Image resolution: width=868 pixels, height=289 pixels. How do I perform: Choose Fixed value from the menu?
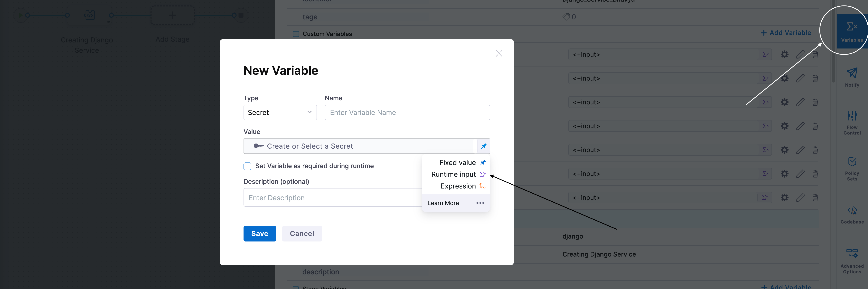457,162
